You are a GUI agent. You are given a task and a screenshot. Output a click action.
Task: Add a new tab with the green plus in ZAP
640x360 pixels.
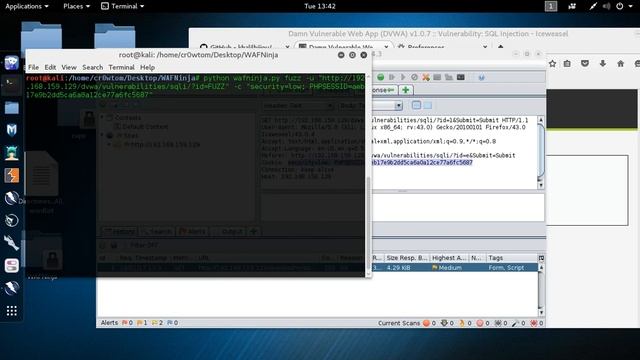[405, 90]
